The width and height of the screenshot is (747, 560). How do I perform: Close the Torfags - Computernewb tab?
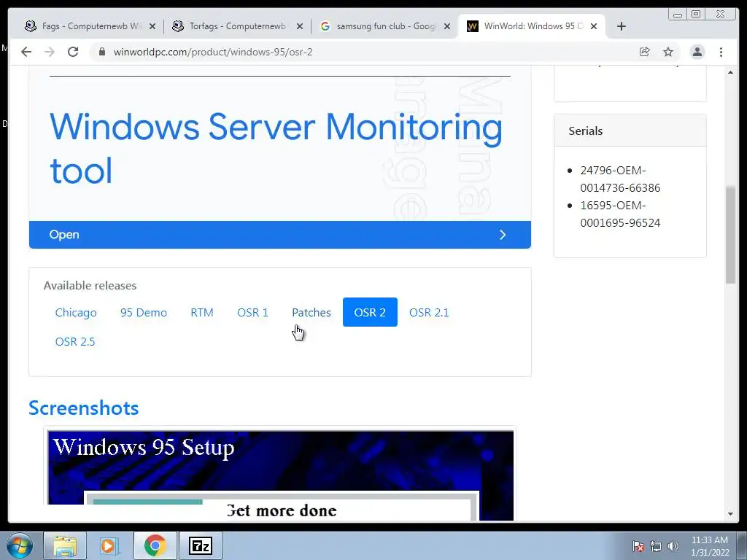coord(300,26)
